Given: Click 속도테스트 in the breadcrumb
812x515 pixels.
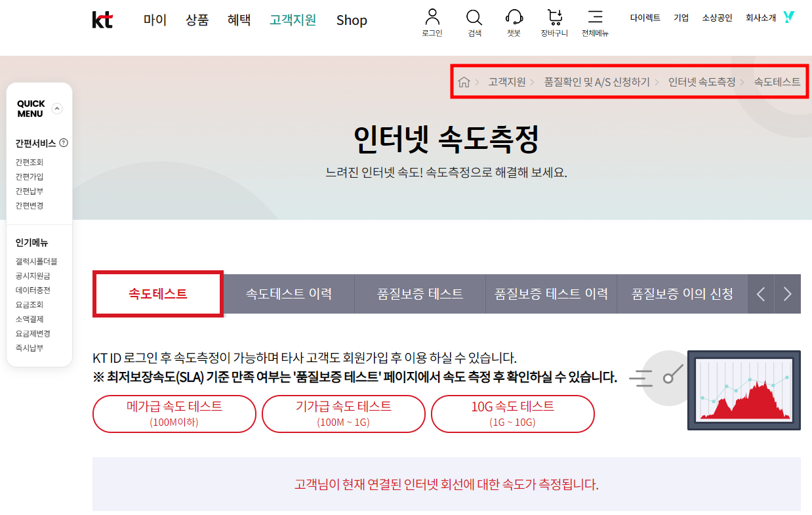Looking at the screenshot, I should 777,82.
